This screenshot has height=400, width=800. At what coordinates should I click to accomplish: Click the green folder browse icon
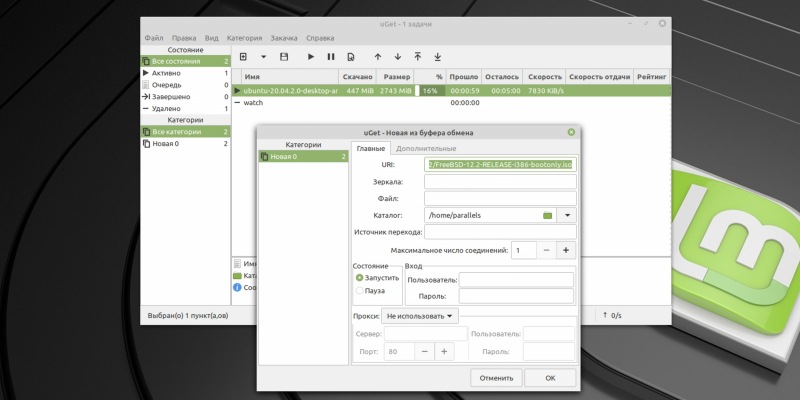point(547,215)
